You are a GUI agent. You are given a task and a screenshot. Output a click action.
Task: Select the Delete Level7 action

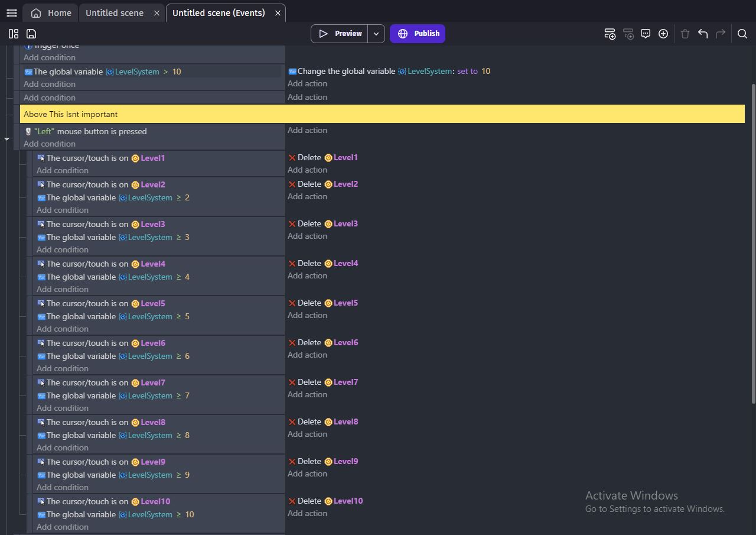[x=323, y=382]
